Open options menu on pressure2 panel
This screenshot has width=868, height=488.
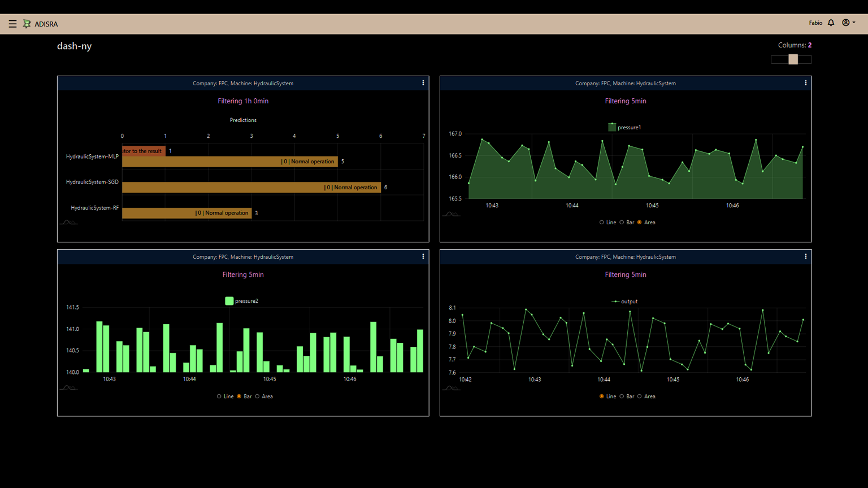(x=423, y=256)
